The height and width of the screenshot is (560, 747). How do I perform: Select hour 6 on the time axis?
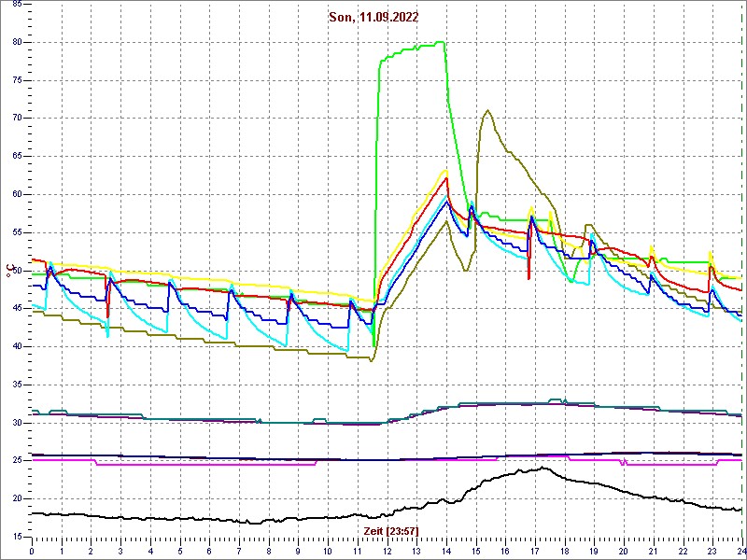tap(209, 552)
